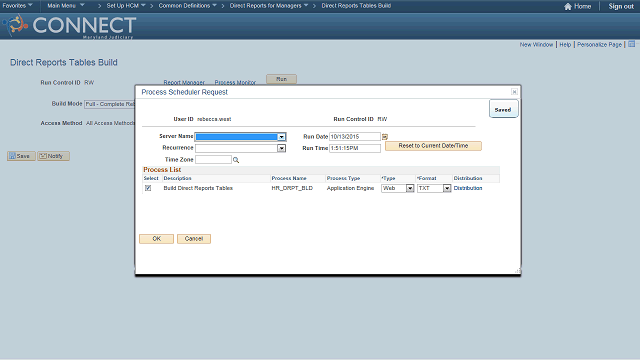Click into the Run Date field

click(x=355, y=137)
